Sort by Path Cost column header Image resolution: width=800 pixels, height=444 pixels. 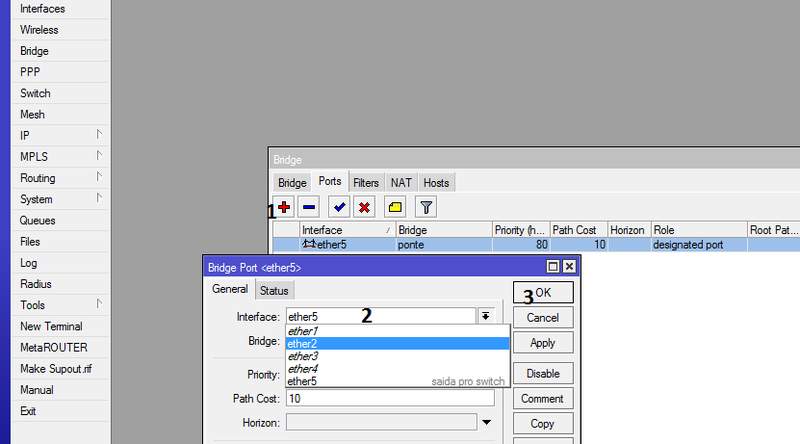coord(579,230)
